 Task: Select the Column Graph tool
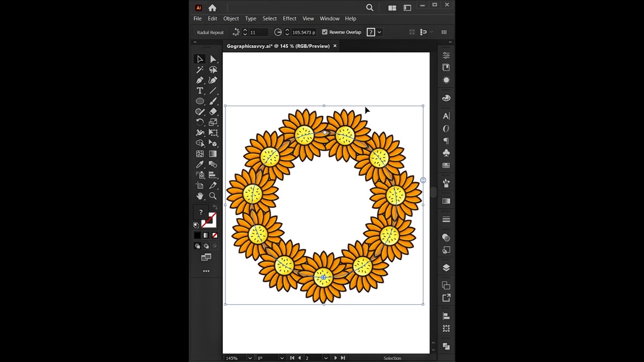[x=213, y=175]
